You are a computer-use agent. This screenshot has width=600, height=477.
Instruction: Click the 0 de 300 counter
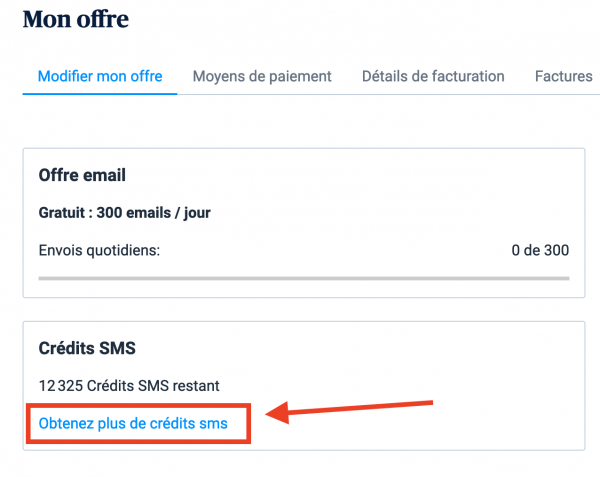point(540,250)
